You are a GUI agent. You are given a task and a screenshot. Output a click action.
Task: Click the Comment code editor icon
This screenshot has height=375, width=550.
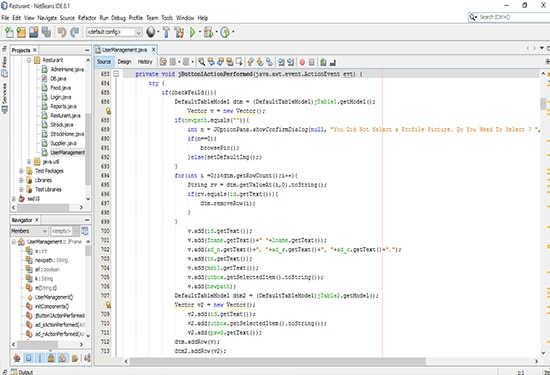(x=323, y=62)
